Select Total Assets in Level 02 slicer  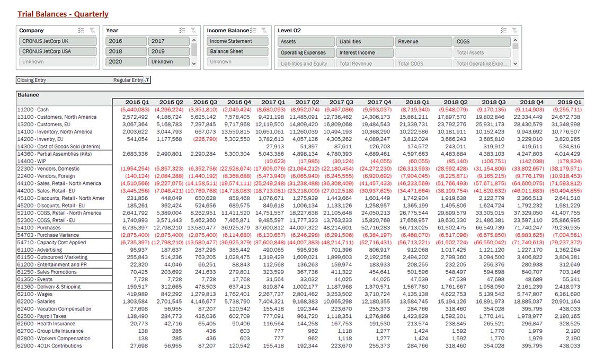coord(482,53)
